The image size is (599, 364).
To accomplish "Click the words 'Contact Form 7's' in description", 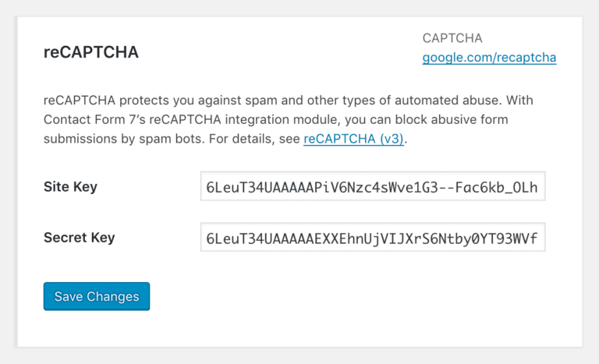I will [94, 119].
